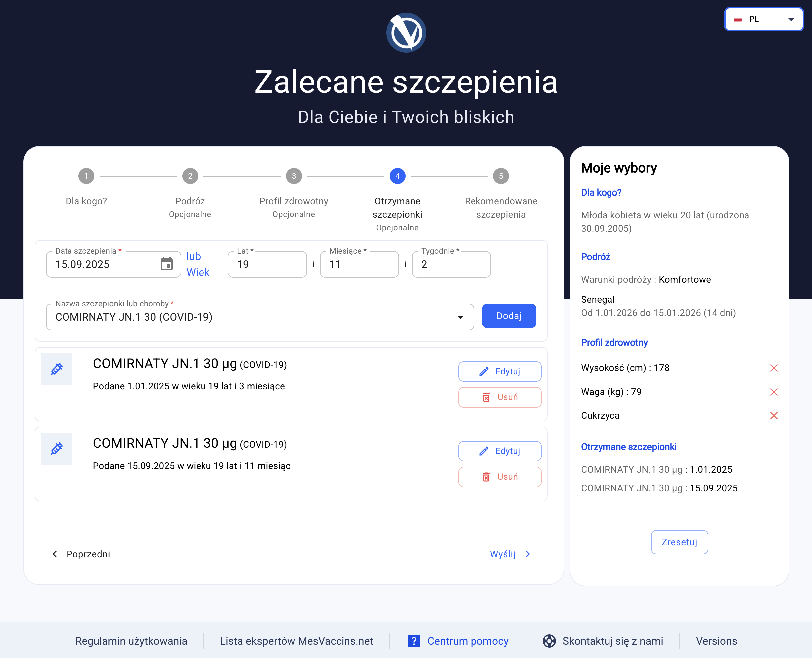Click the Dodaj button
The image size is (812, 658).
pos(509,316)
